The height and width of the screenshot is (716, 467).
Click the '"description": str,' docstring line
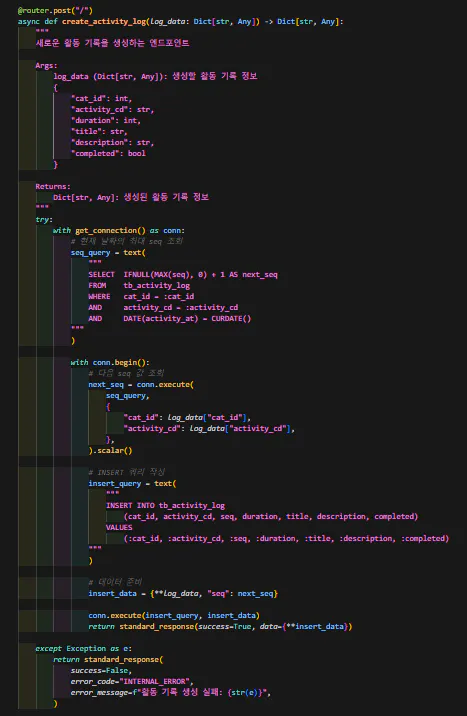pos(112,142)
